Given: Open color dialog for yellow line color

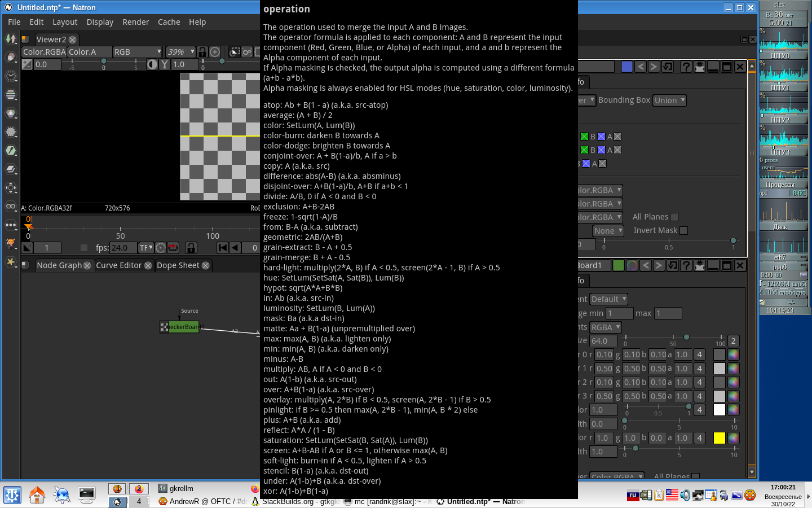Looking at the screenshot, I should tap(734, 438).
